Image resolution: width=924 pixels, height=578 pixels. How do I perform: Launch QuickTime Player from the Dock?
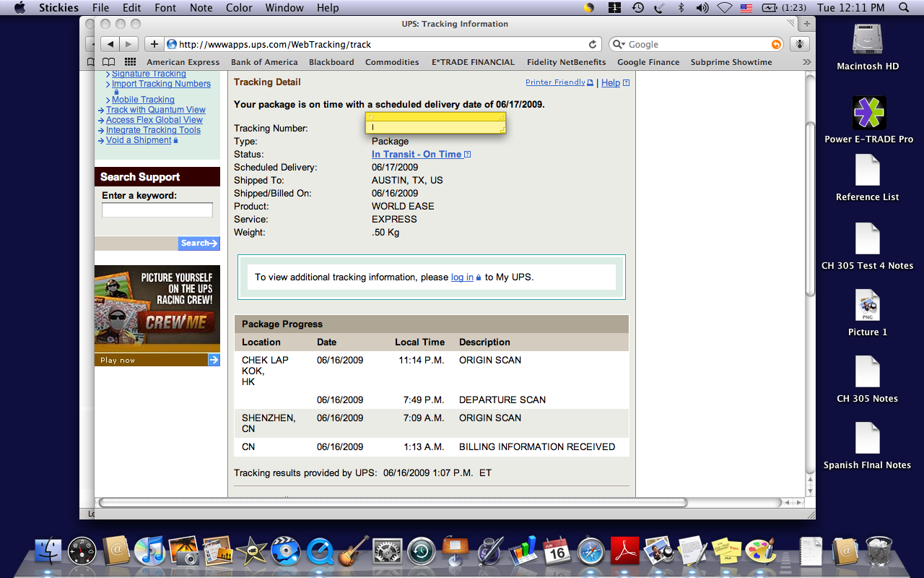[x=320, y=552]
